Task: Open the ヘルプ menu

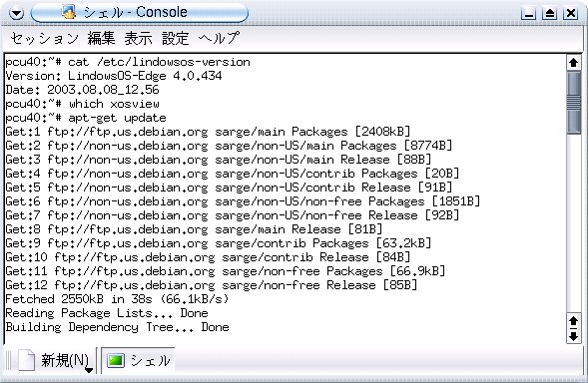Action: tap(219, 38)
